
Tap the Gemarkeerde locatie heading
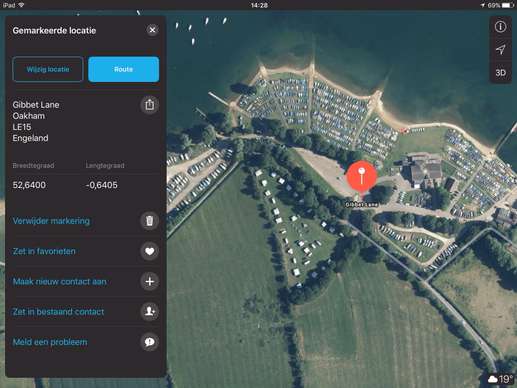(54, 30)
